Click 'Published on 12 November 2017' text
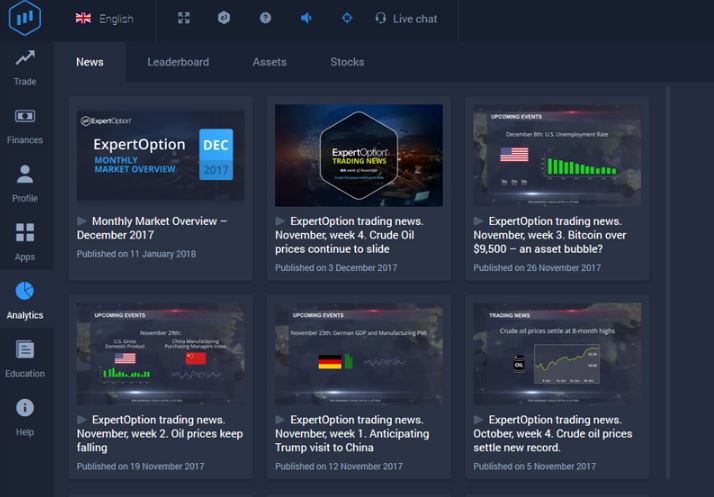Screen dimensions: 714x497 (339, 466)
